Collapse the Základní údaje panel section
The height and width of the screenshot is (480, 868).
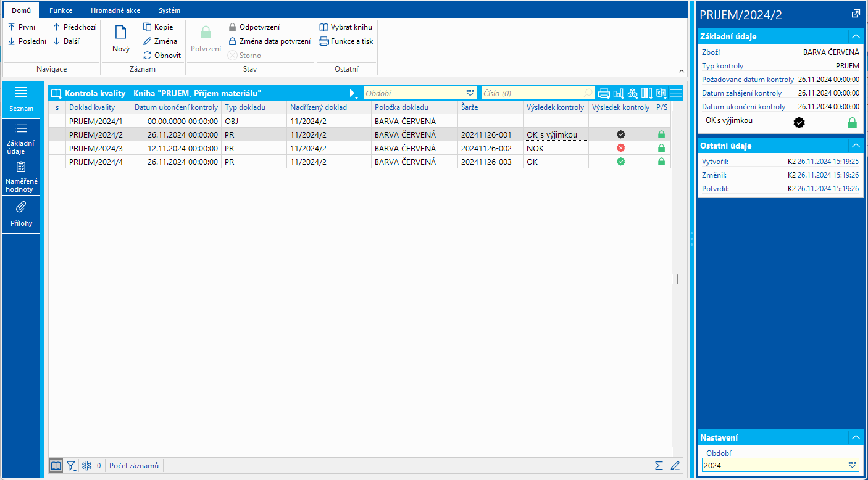tap(855, 36)
